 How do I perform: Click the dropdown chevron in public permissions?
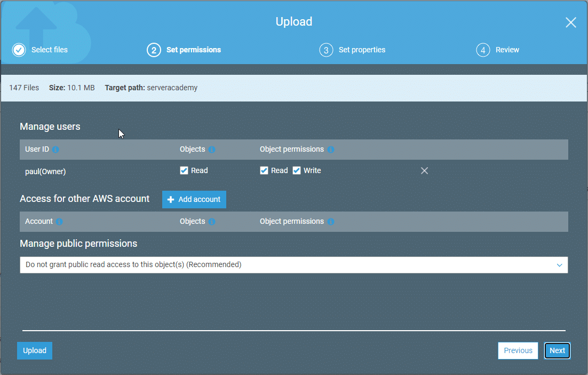tap(559, 265)
